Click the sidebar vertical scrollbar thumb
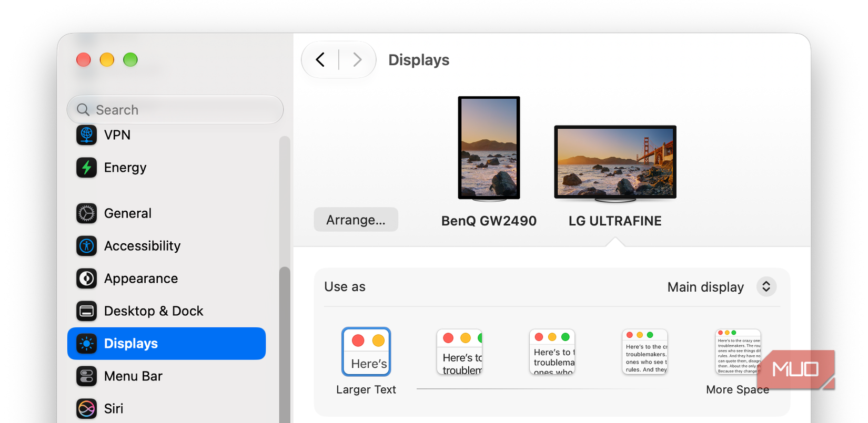868x423 pixels. (285, 345)
